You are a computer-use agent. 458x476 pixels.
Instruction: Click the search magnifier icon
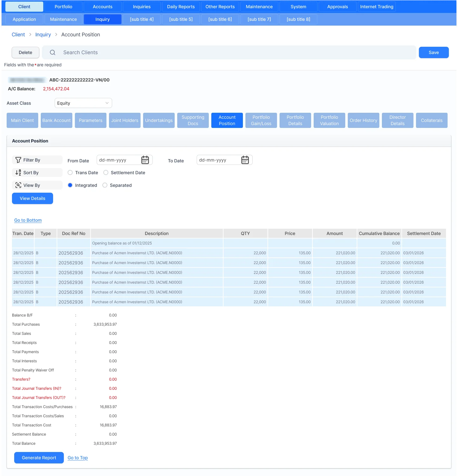point(52,52)
